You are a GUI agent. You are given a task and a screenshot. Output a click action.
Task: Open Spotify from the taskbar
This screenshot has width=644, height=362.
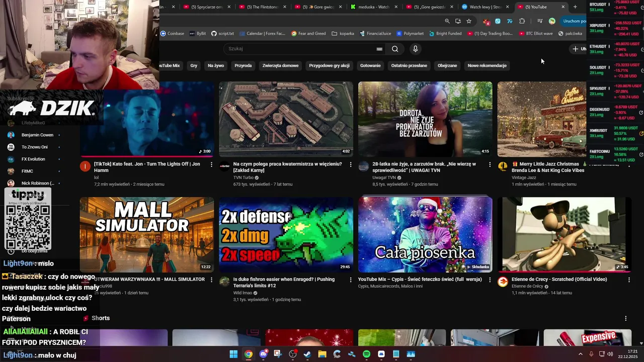(366, 354)
